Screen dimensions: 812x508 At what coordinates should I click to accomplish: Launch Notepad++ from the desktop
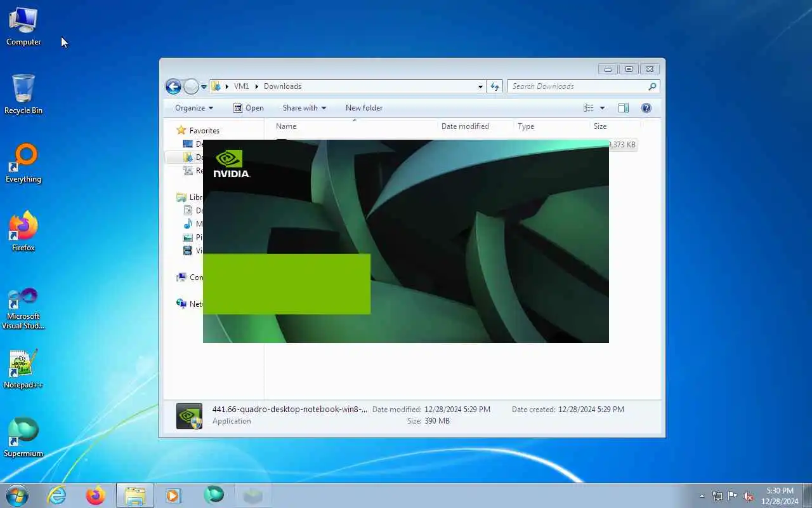(23, 369)
